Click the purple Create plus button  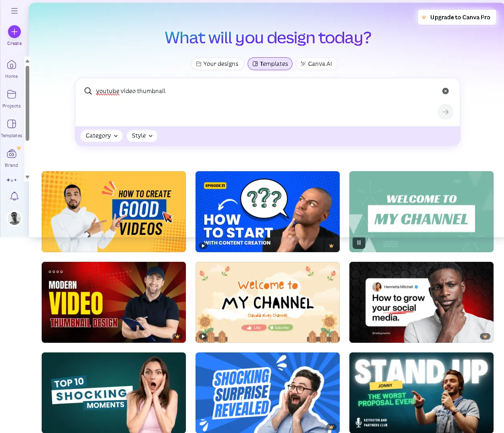coord(14,32)
